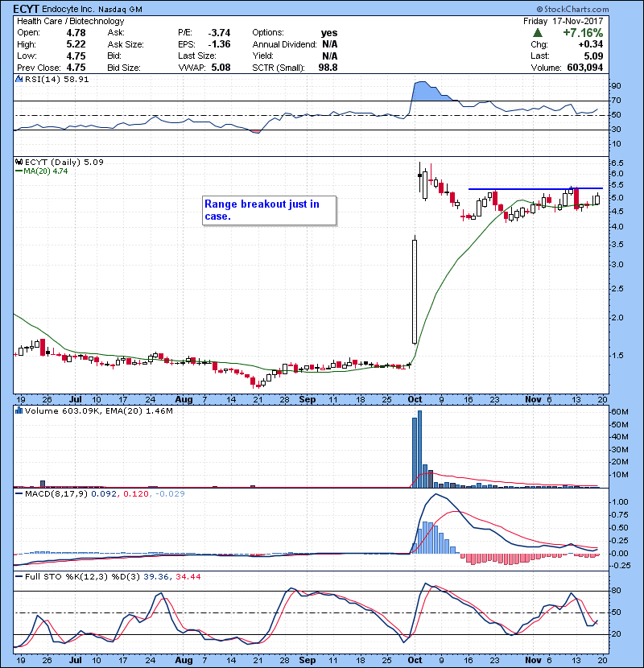Open the StockCharts.com credit link
644x668 pixels.
(x=572, y=9)
